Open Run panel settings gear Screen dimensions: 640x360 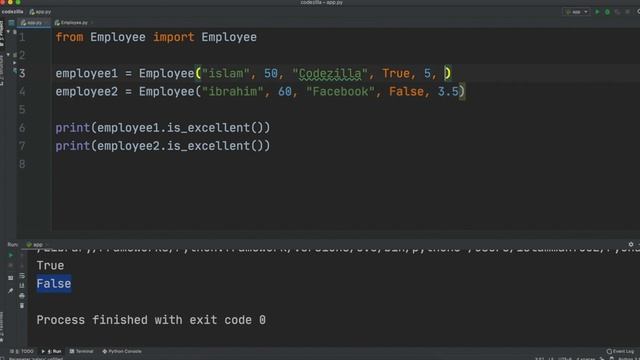[631, 244]
